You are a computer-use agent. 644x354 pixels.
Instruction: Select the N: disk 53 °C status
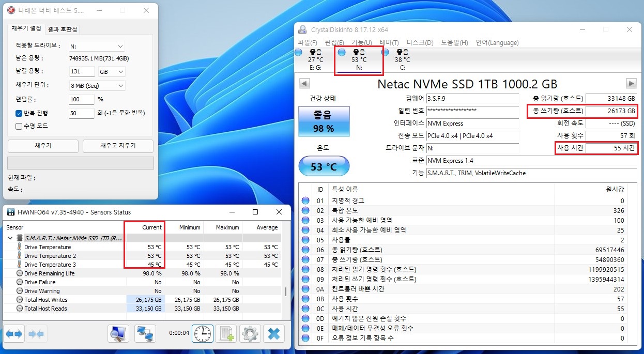coord(358,60)
